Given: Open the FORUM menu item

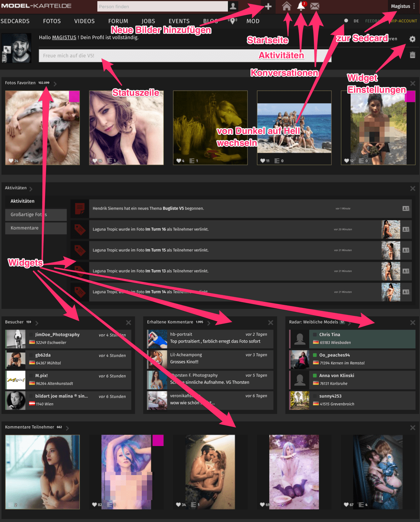Looking at the screenshot, I should click(x=118, y=21).
